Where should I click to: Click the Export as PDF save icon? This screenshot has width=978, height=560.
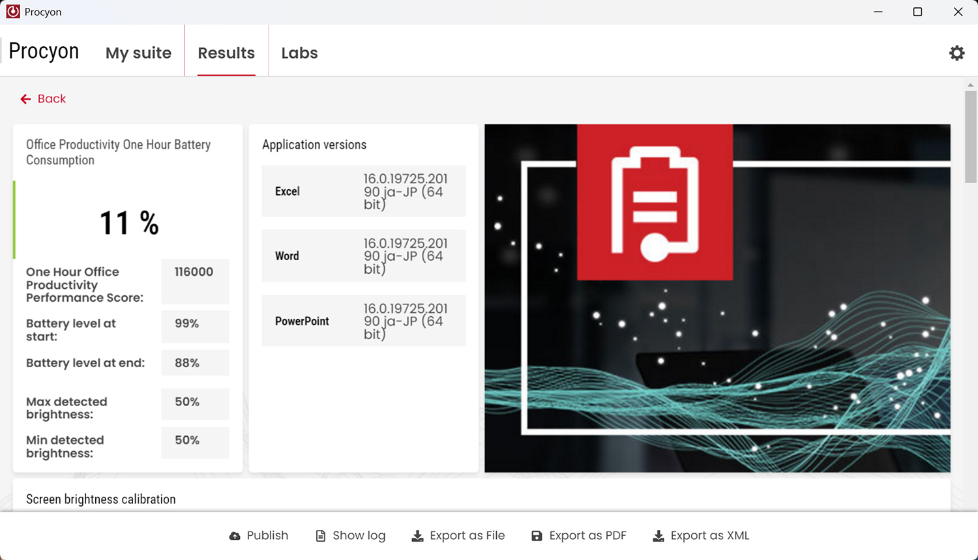tap(537, 536)
